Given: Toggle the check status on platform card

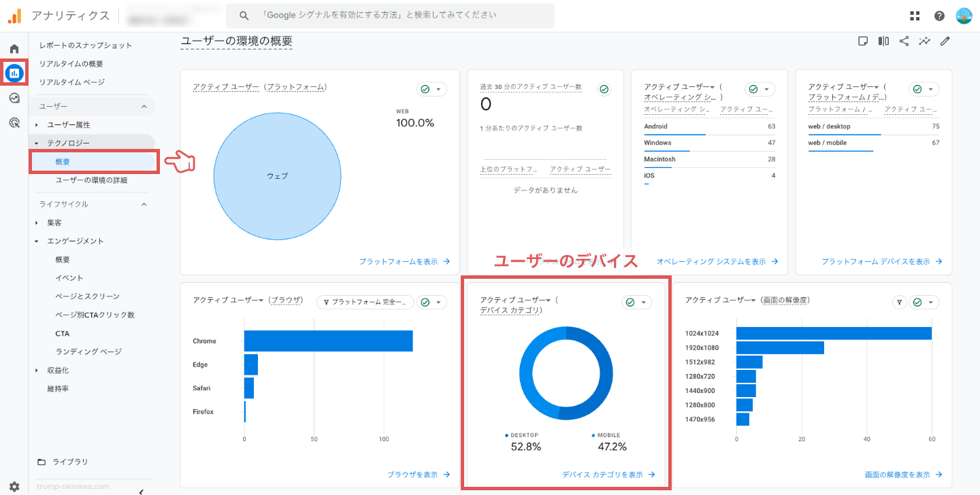Looking at the screenshot, I should click(431, 89).
